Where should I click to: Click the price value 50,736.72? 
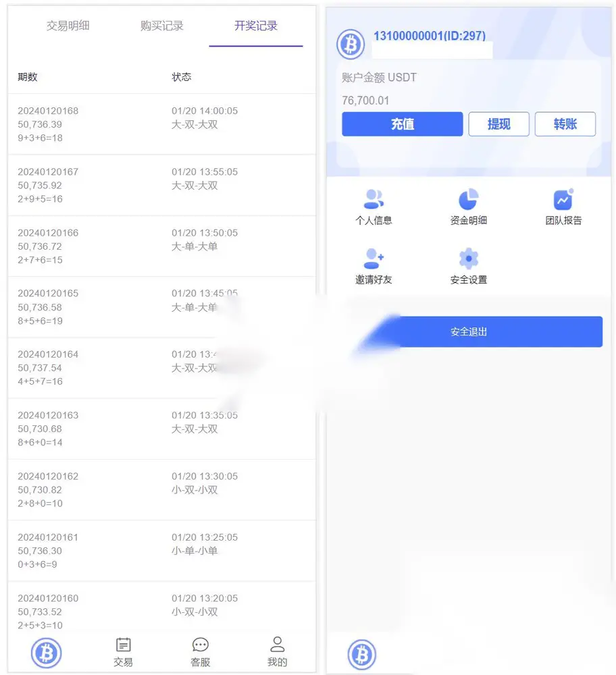tap(40, 246)
